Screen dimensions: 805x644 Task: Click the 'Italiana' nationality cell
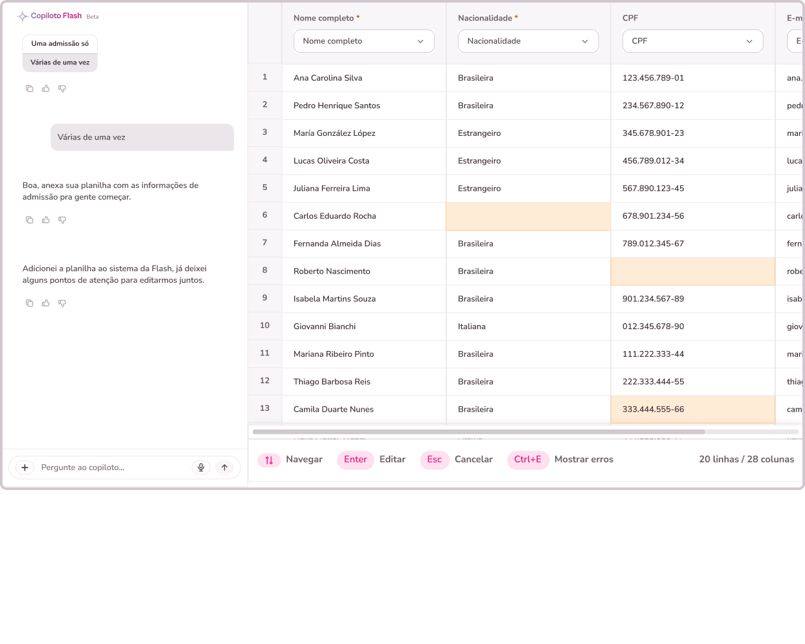528,327
